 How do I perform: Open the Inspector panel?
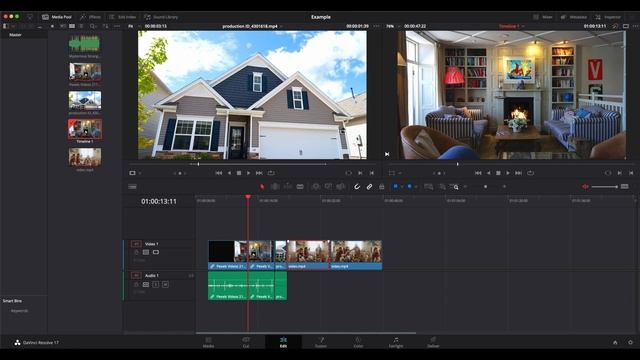(x=608, y=17)
